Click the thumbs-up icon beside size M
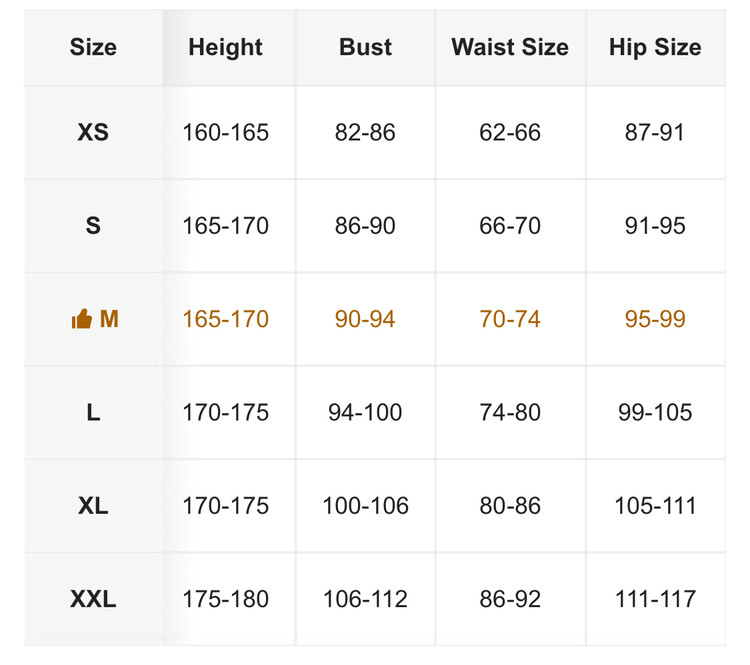This screenshot has width=750, height=665. coord(82,320)
